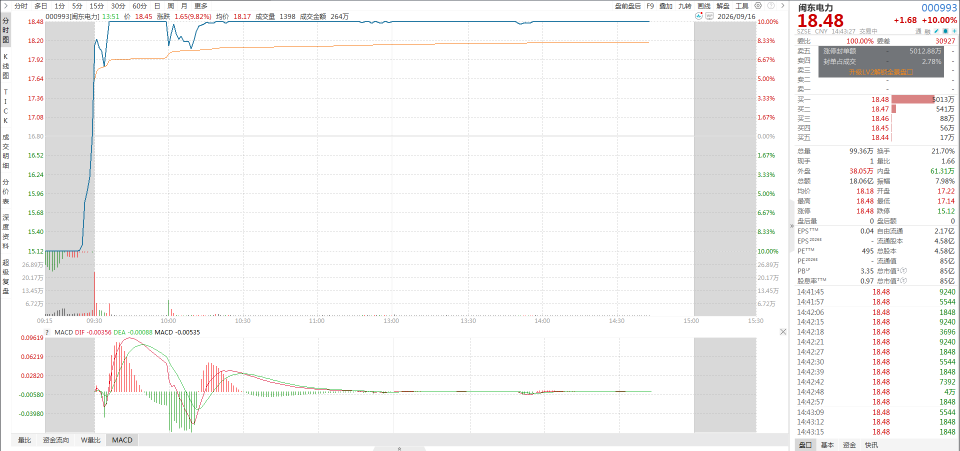Select the 快讯 tab at bottom right
This screenshot has width=960, height=451.
tap(870, 445)
